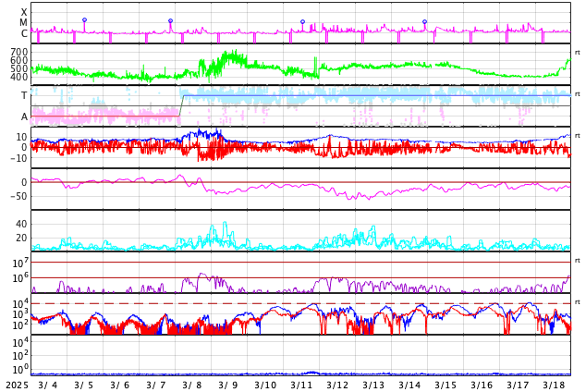
Task: Click the flare marker circle near 3/14
Action: click(424, 22)
